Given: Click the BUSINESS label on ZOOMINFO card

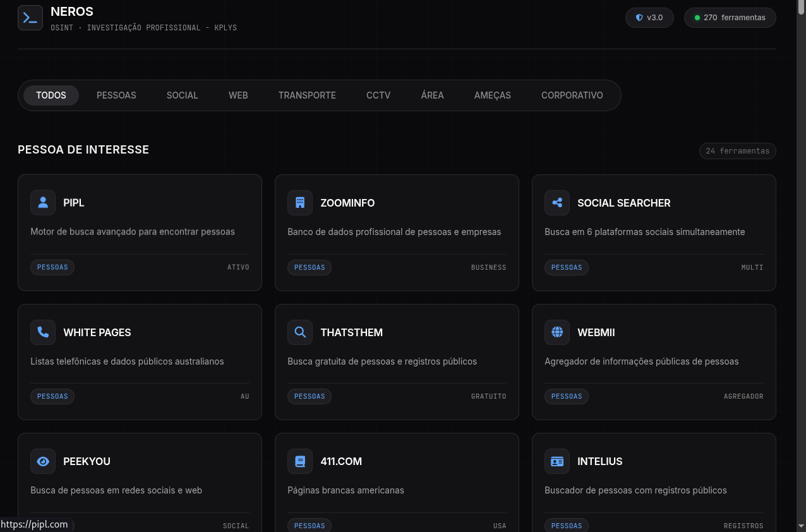Looking at the screenshot, I should 489,267.
